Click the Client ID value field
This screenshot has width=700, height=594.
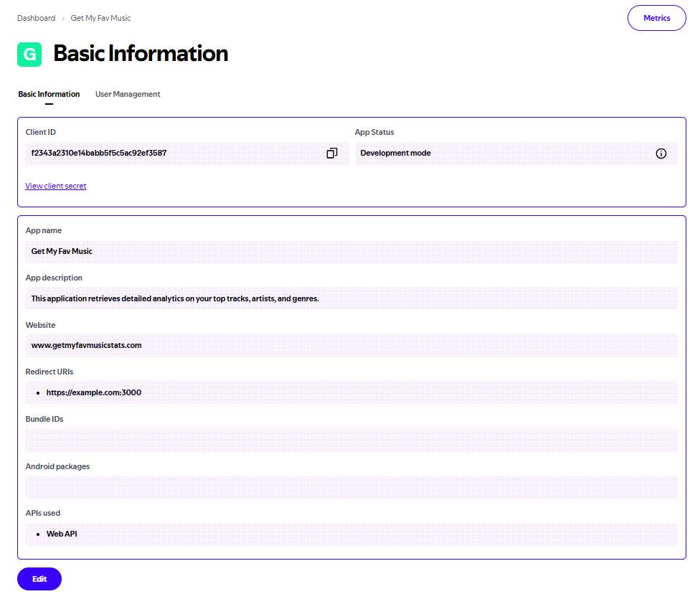(x=172, y=154)
